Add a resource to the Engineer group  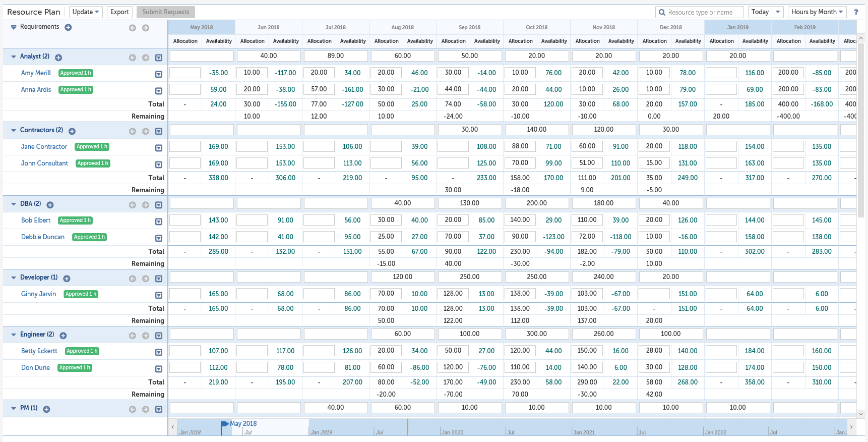click(64, 336)
